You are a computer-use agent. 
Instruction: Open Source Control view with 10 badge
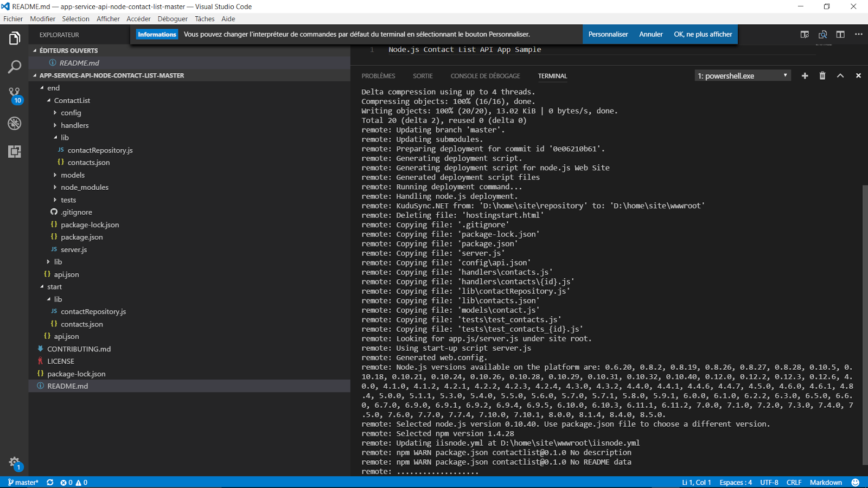point(15,95)
